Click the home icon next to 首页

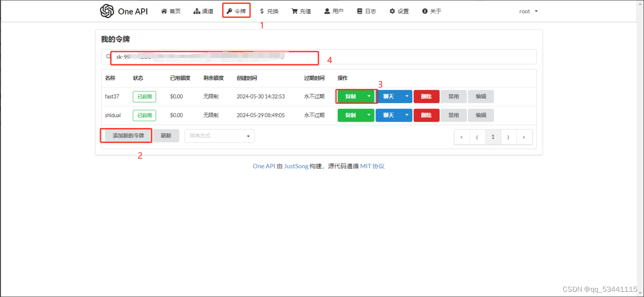pos(164,11)
